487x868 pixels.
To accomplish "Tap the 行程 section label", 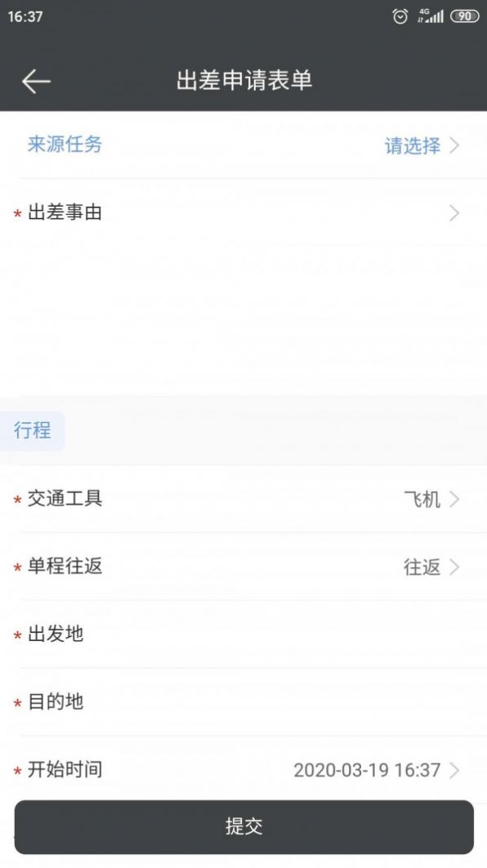I will (32, 430).
